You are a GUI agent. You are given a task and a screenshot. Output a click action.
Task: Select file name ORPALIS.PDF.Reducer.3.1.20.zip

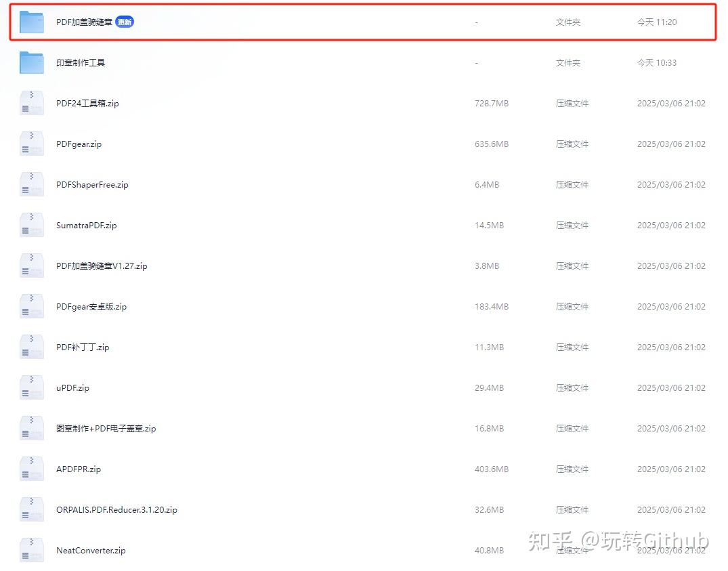pyautogui.click(x=116, y=509)
